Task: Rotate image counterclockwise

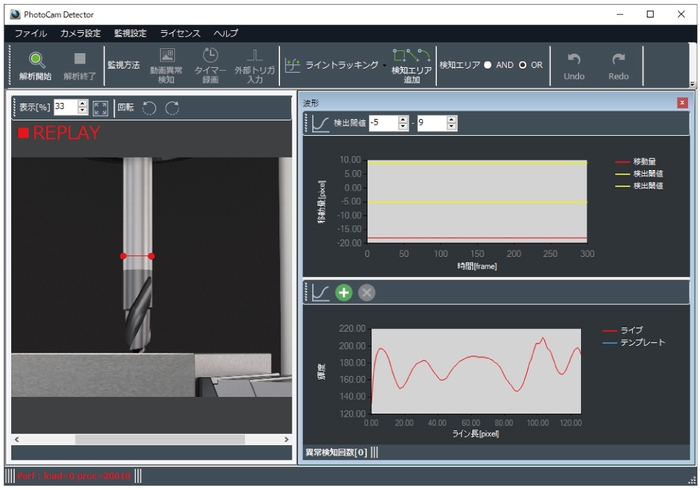Action: (x=149, y=108)
